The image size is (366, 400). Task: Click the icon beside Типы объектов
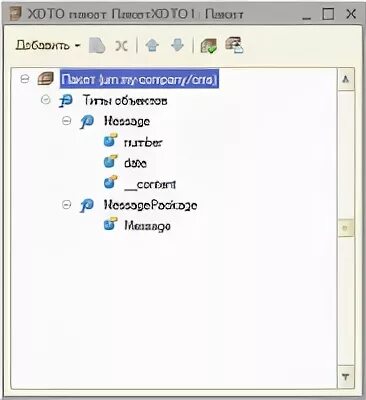click(66, 100)
